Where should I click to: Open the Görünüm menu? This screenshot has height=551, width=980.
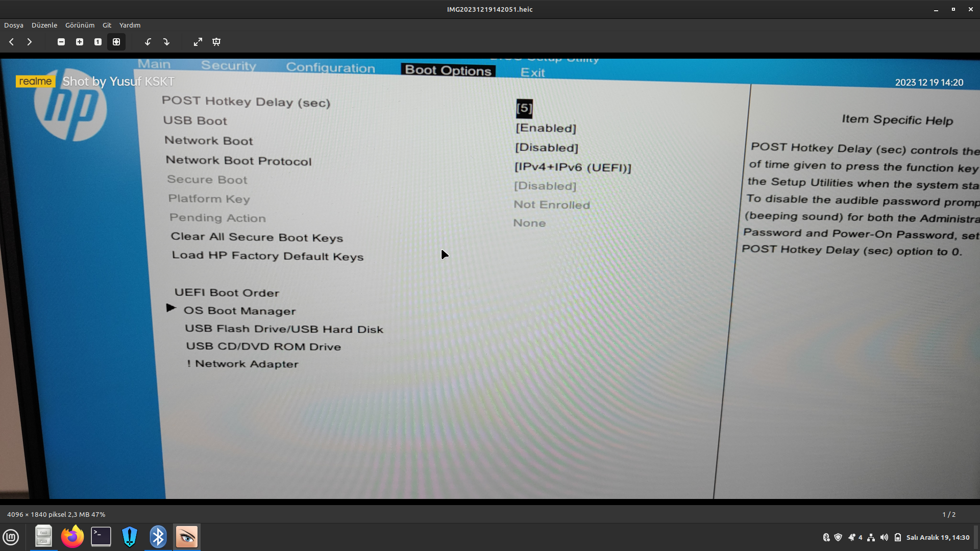(x=80, y=25)
